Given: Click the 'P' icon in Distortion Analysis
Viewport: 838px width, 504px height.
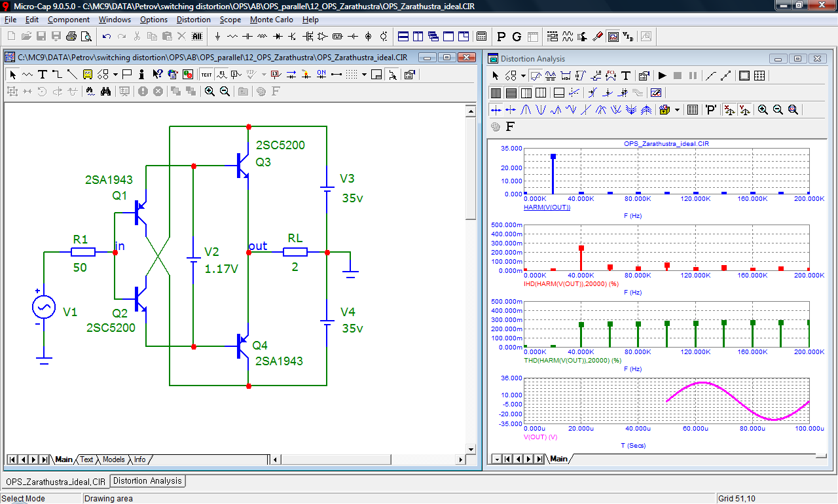Looking at the screenshot, I should (711, 109).
